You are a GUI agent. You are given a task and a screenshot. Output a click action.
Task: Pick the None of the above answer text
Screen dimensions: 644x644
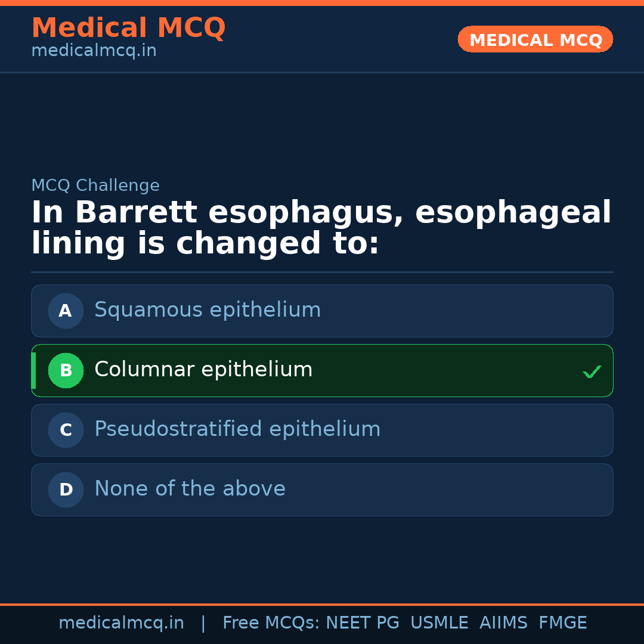(190, 489)
